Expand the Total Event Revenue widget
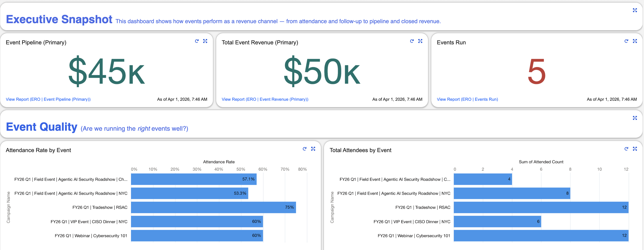 [x=420, y=41]
